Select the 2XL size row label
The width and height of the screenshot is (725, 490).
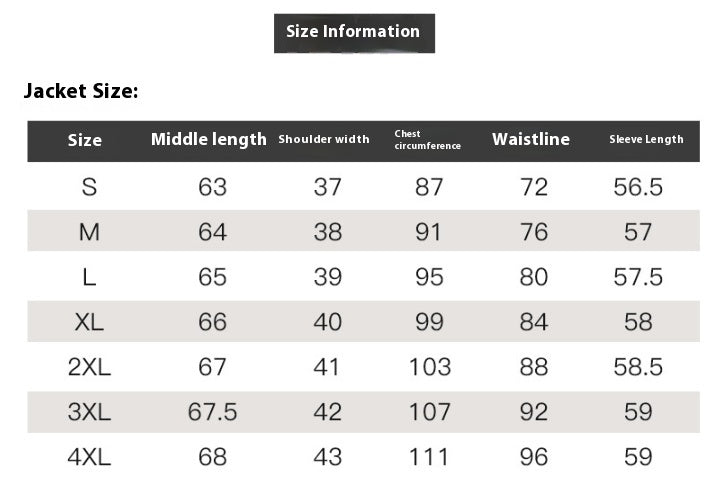pyautogui.click(x=89, y=367)
